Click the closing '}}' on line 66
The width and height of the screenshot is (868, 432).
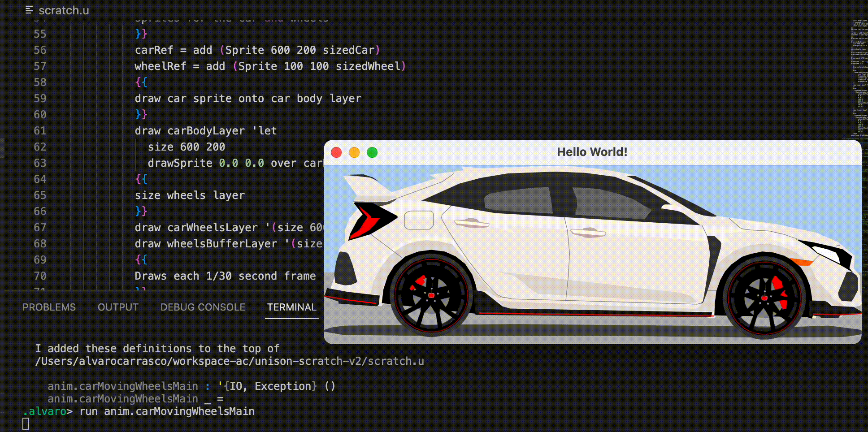coord(141,212)
